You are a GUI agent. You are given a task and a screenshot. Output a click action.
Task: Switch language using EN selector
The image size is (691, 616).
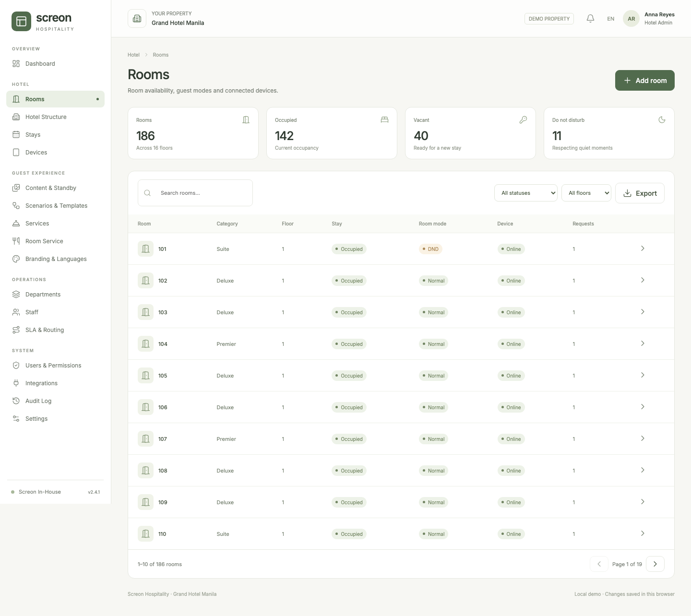click(x=610, y=19)
